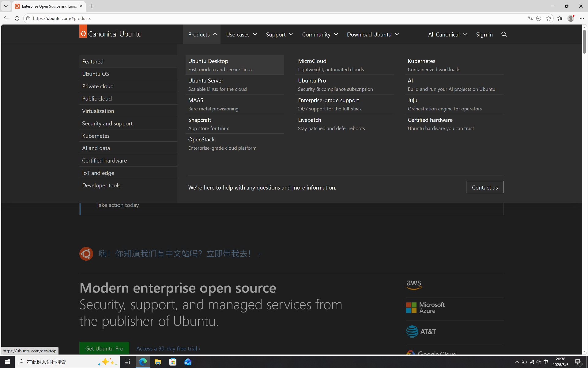Select the Security and support category
Viewport: 588px width, 368px height.
click(x=128, y=123)
